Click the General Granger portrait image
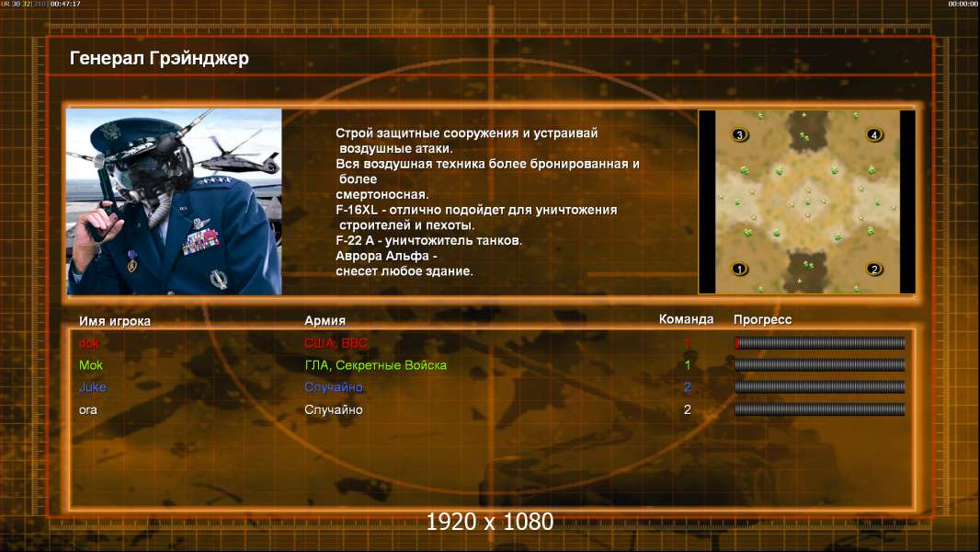 [x=175, y=201]
